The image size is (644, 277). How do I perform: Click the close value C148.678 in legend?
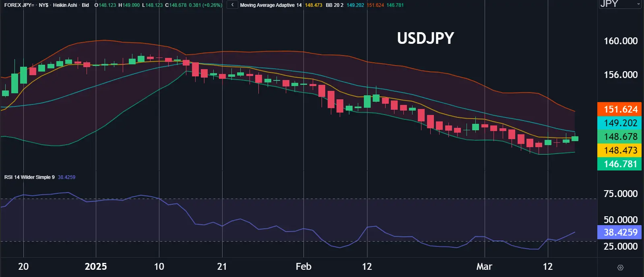(x=176, y=5)
